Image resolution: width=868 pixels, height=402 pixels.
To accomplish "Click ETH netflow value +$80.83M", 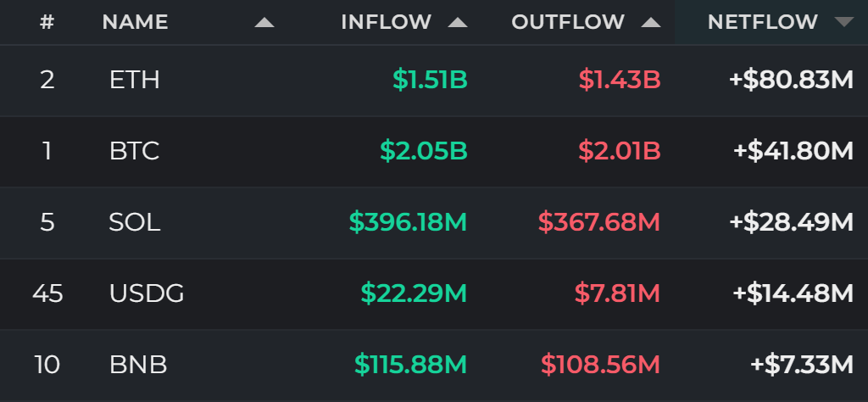I will coord(791,81).
